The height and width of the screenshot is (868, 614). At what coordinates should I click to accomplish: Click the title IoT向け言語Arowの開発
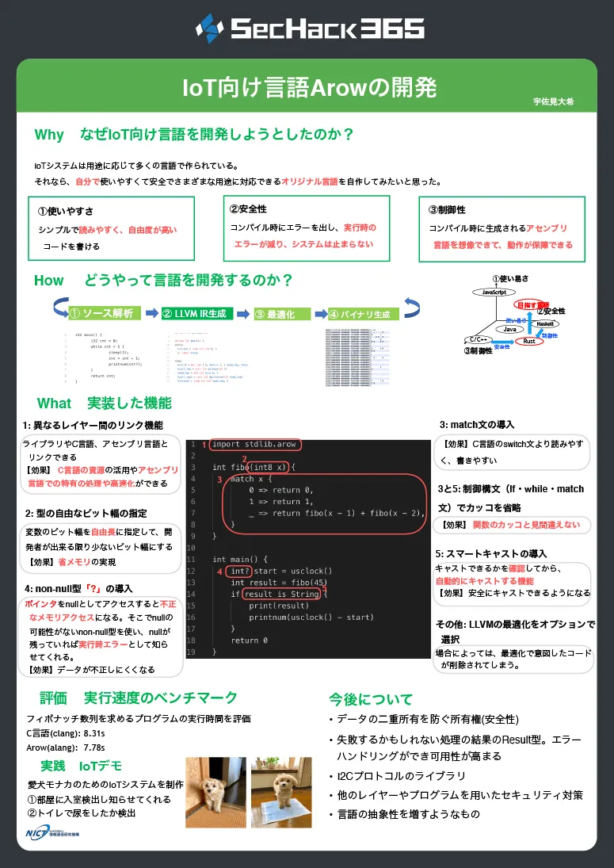coord(310,87)
